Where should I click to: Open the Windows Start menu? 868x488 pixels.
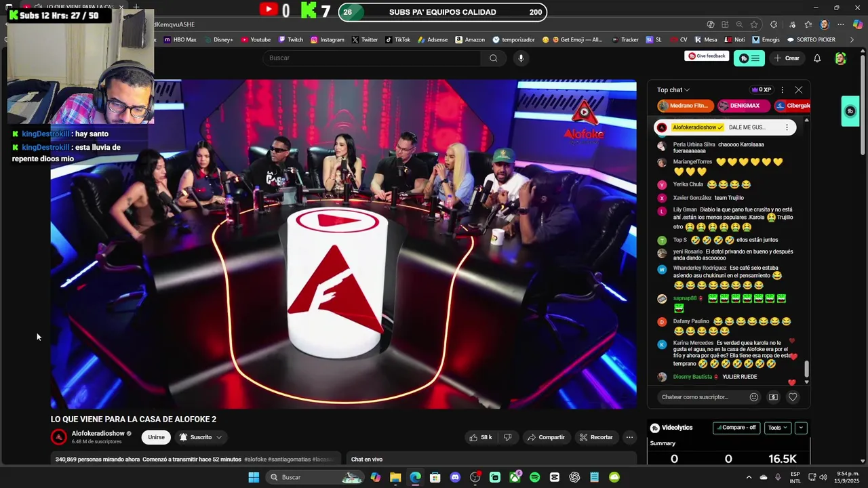pos(254,477)
